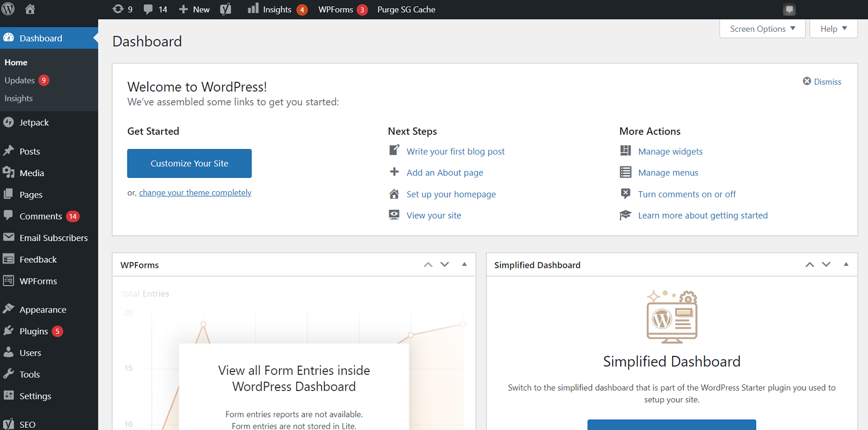
Task: Click the Appearance paintbrush icon
Action: pyautogui.click(x=9, y=309)
